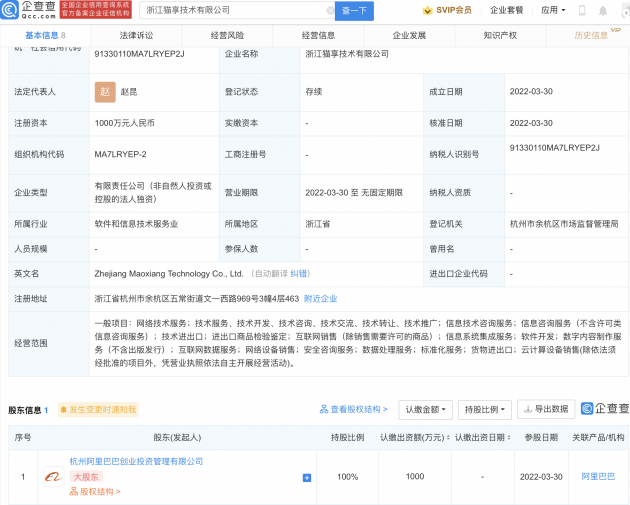Image resolution: width=630 pixels, height=505 pixels.
Task: Switch to the 经营风险 tab
Action: pyautogui.click(x=227, y=35)
